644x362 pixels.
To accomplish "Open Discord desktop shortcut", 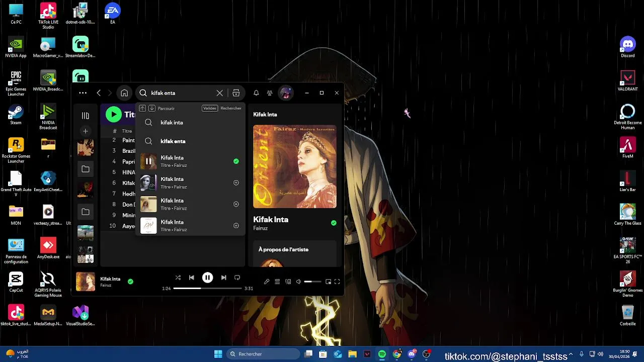I will coord(627,47).
